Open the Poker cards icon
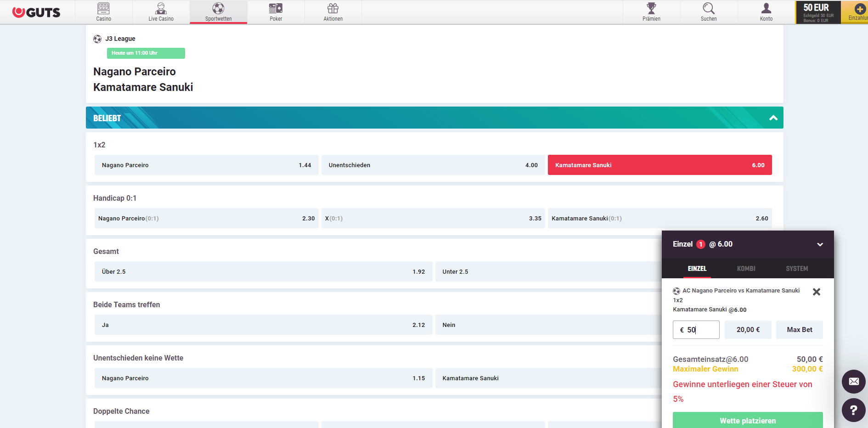Screen dimensions: 868x428 (x=276, y=8)
